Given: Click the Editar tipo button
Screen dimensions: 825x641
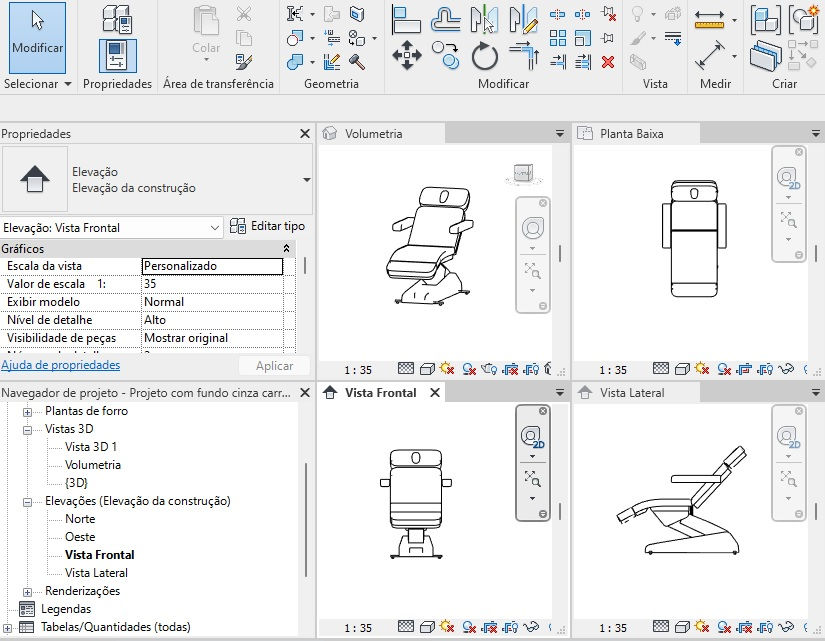Looking at the screenshot, I should pos(267,226).
